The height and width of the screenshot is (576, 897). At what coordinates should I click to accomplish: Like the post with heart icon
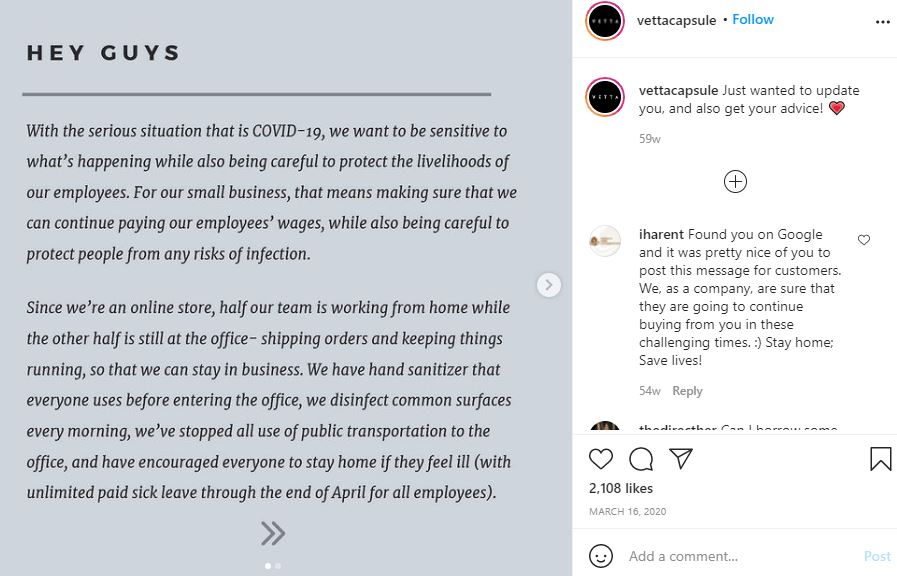[601, 459]
